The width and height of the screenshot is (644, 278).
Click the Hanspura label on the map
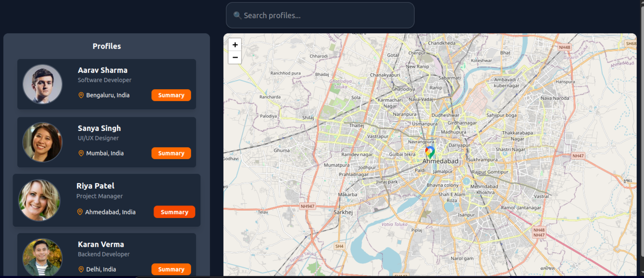pos(565,82)
